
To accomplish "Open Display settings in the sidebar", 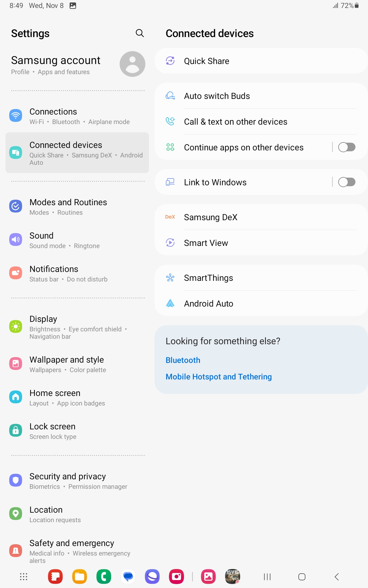I will (x=77, y=327).
